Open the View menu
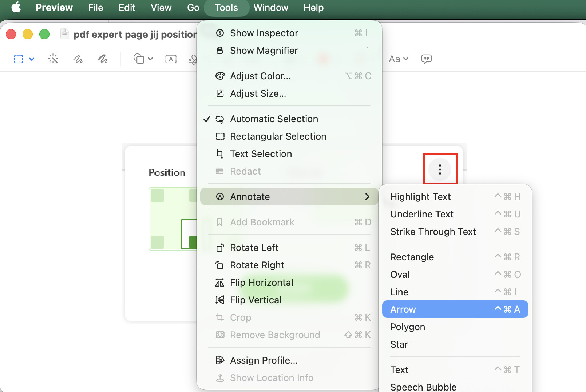 tap(161, 8)
